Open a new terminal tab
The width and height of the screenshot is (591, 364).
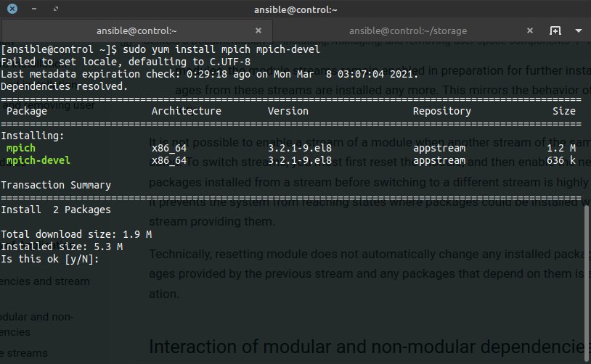pos(555,30)
